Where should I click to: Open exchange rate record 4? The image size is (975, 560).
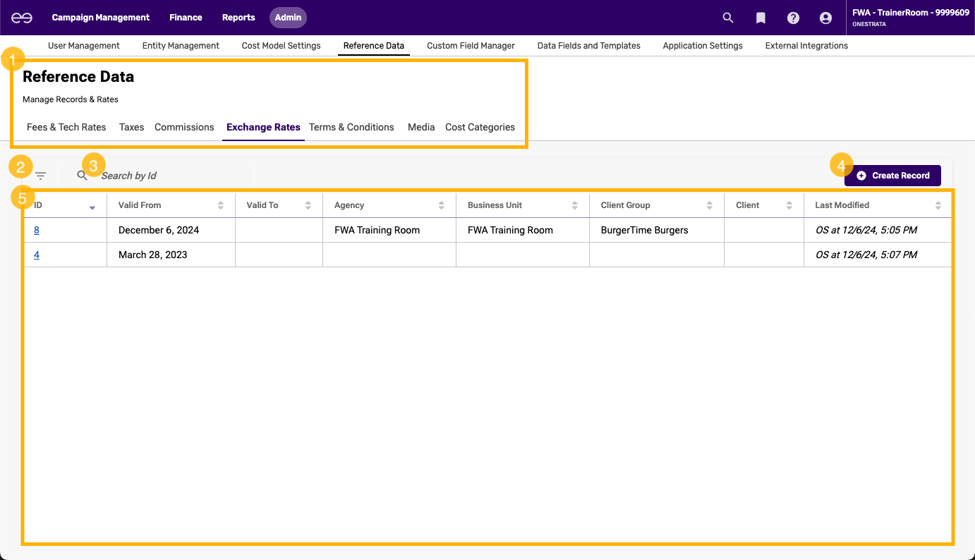37,255
